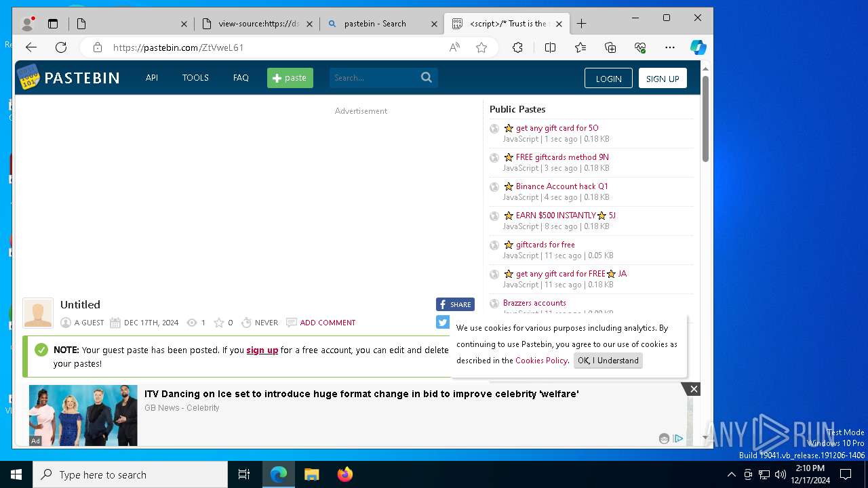Screen dimensions: 868x488
Task: Open the Collections icon
Action: click(610, 47)
